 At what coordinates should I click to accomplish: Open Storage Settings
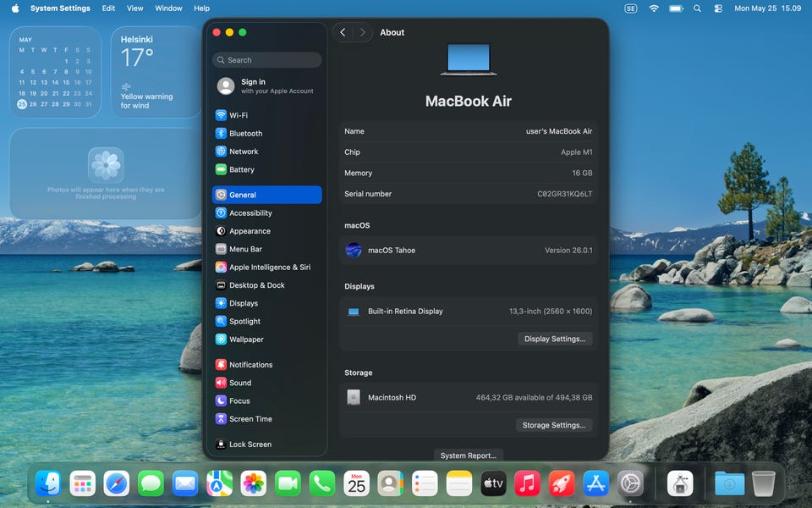tap(553, 425)
